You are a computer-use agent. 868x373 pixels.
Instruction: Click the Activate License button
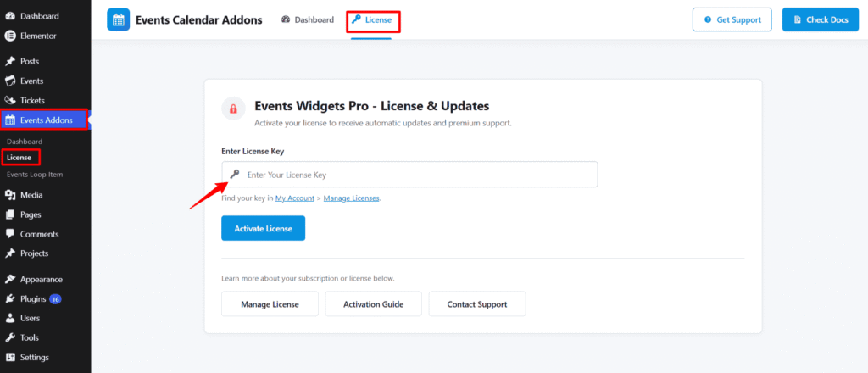(x=263, y=228)
